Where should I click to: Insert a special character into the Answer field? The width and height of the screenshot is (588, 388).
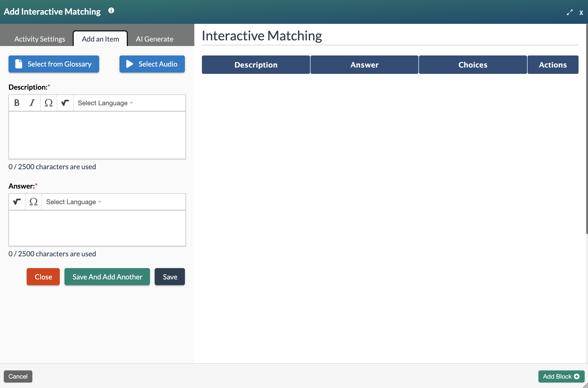coord(34,202)
